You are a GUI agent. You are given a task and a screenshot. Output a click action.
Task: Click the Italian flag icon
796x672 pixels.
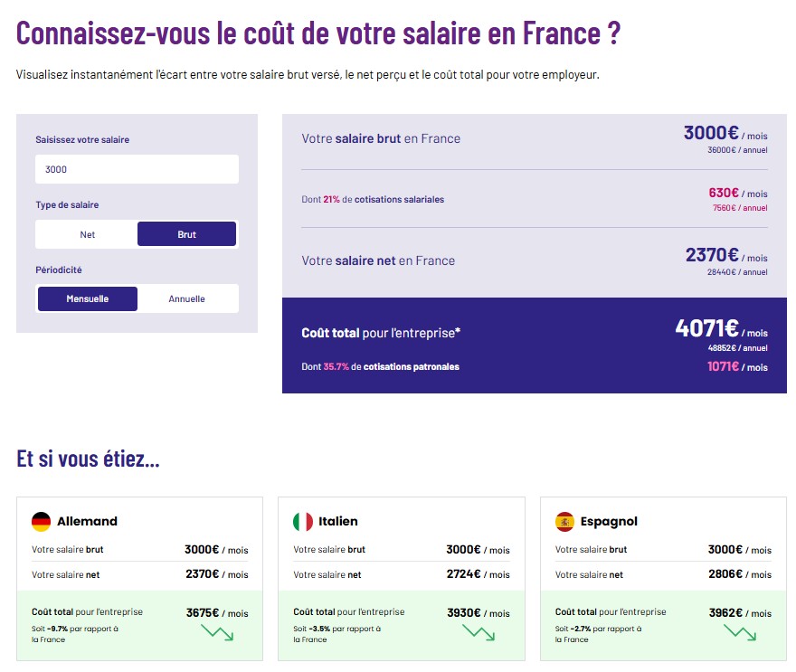coord(303,522)
